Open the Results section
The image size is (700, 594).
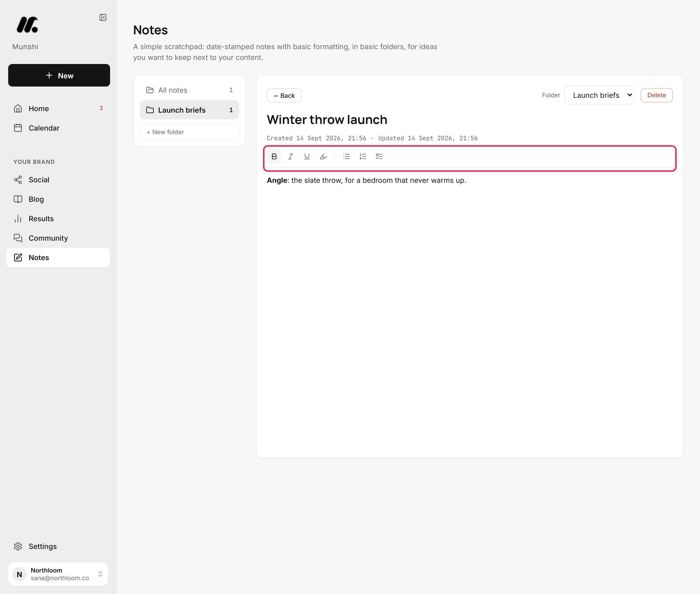tap(58, 219)
